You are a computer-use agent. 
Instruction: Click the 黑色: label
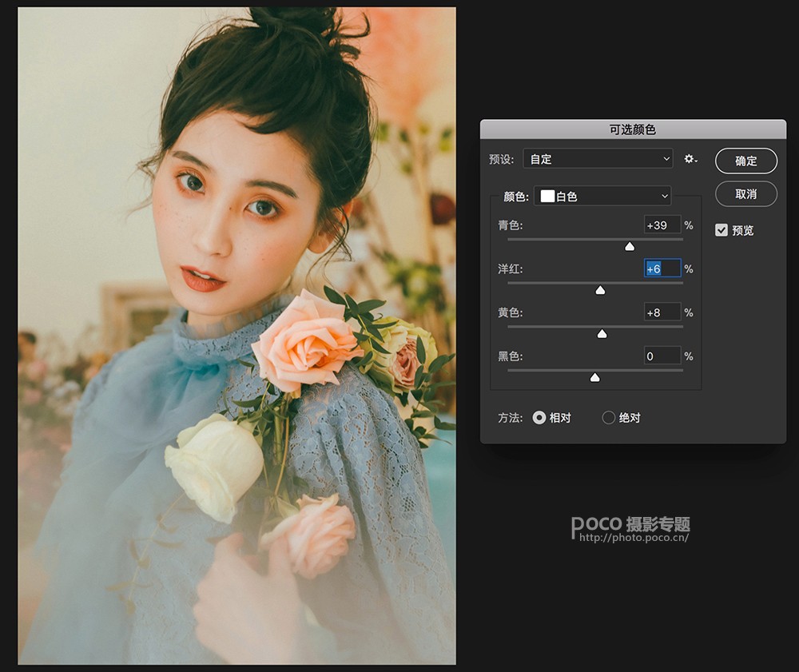coord(510,356)
